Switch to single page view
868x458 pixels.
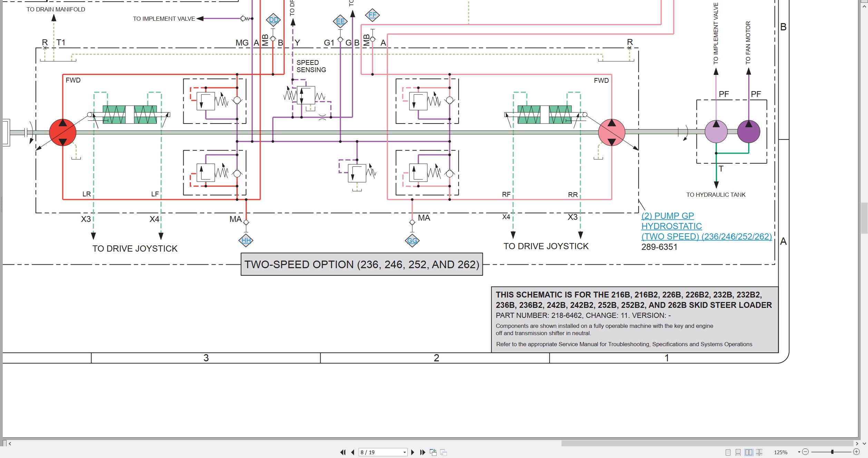point(728,452)
